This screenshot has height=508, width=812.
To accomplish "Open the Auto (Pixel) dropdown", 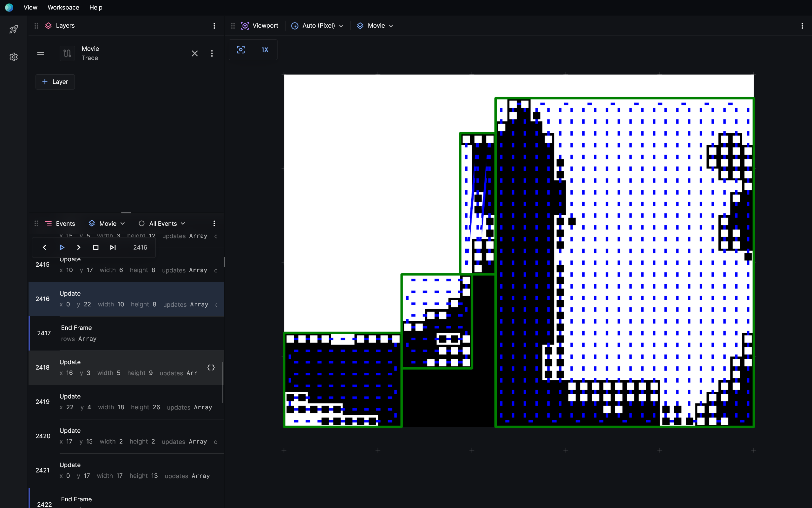I will pos(318,26).
